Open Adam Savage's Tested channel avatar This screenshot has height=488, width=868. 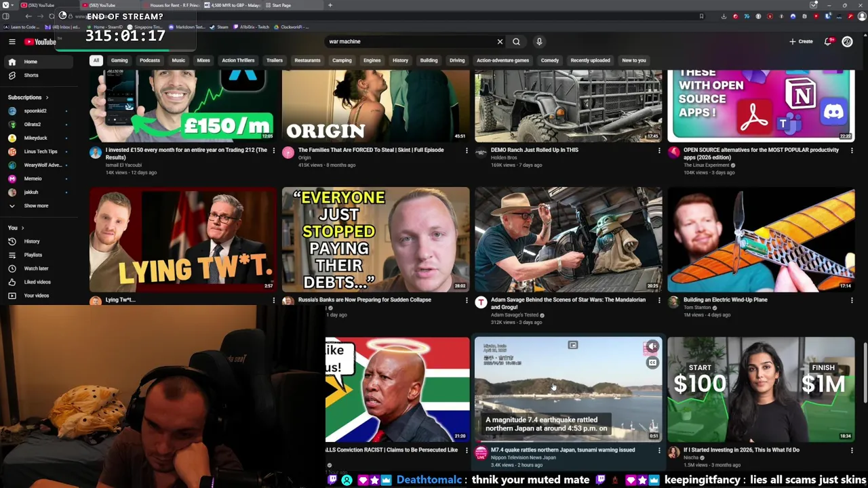tap(481, 303)
